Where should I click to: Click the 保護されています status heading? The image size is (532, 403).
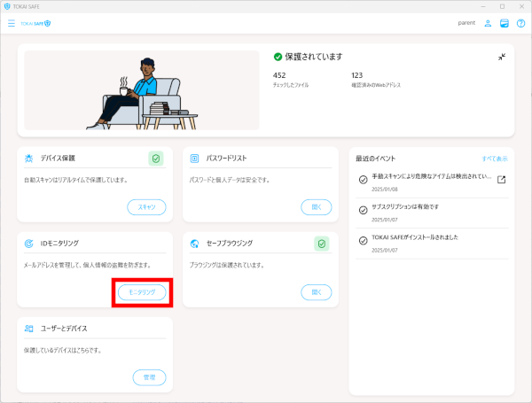tap(314, 57)
